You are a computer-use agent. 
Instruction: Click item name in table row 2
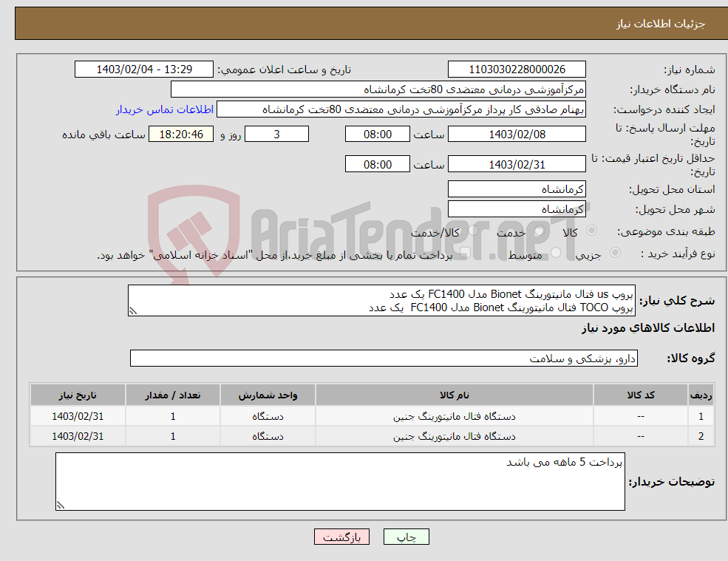tap(454, 436)
